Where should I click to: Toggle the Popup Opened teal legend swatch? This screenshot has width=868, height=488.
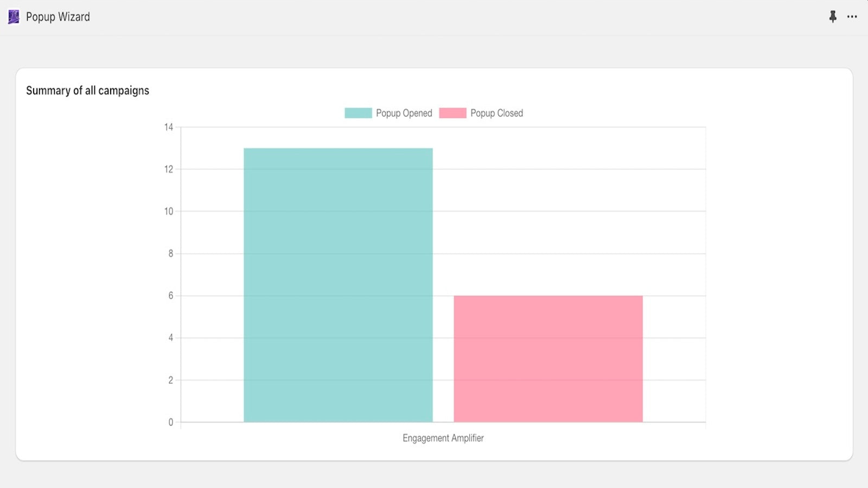click(358, 113)
